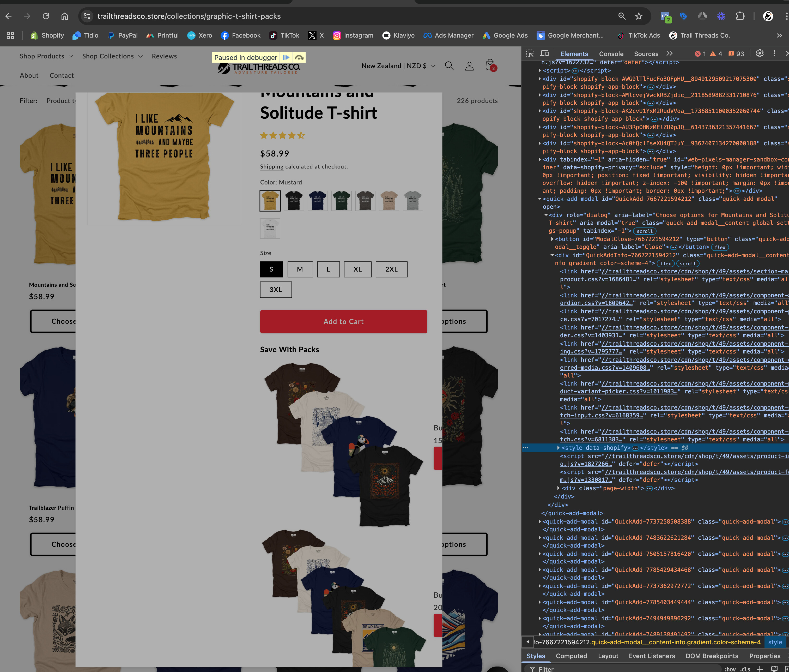Toggle the :hov element state button
The height and width of the screenshot is (672, 789).
coord(730,669)
